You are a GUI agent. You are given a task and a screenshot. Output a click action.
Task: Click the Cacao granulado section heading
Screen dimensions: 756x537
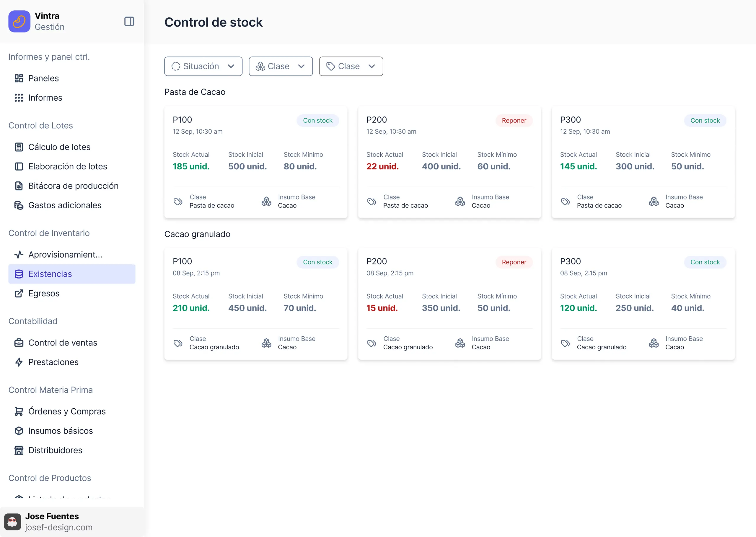[x=197, y=234]
